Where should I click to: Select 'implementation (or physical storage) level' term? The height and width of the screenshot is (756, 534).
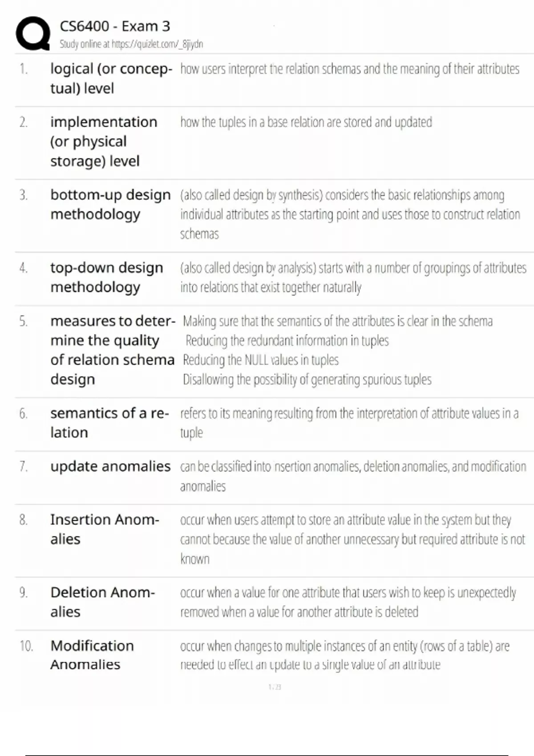coord(103,141)
